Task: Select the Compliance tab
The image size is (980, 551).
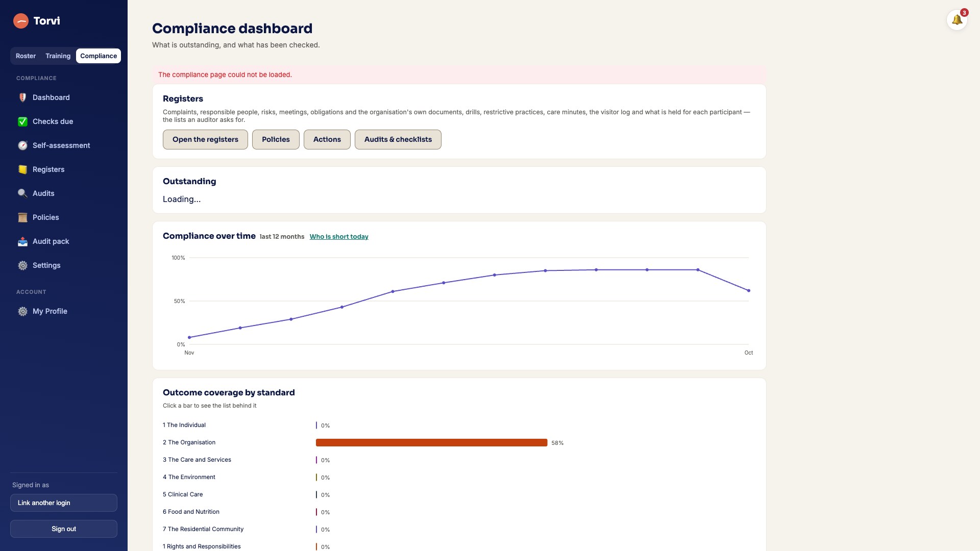Action: 99,56
